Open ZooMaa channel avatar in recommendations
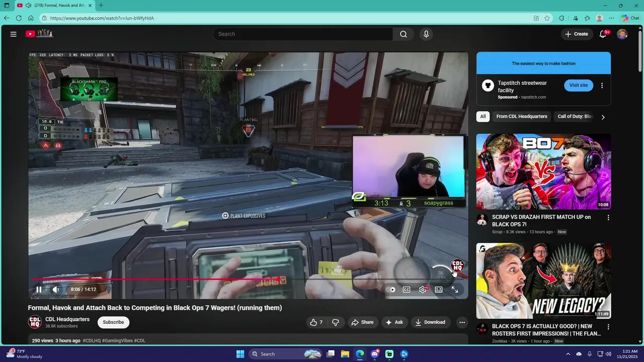 [x=482, y=329]
